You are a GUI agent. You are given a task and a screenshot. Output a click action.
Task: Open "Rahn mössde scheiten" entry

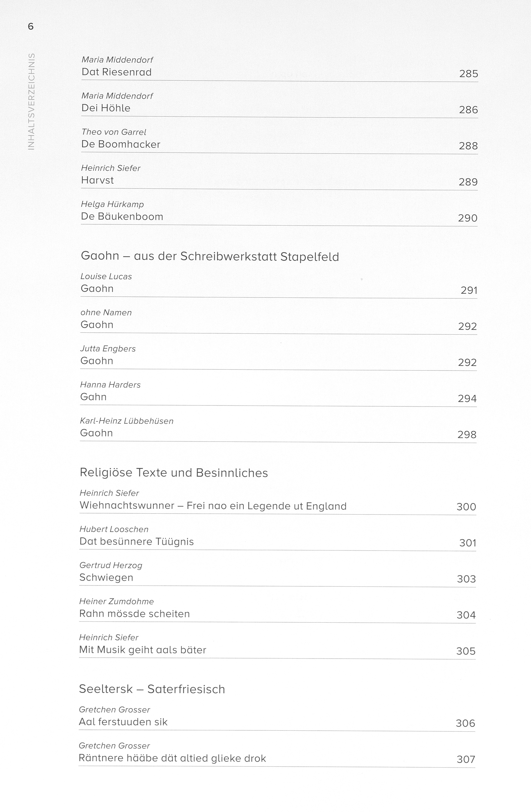click(134, 614)
